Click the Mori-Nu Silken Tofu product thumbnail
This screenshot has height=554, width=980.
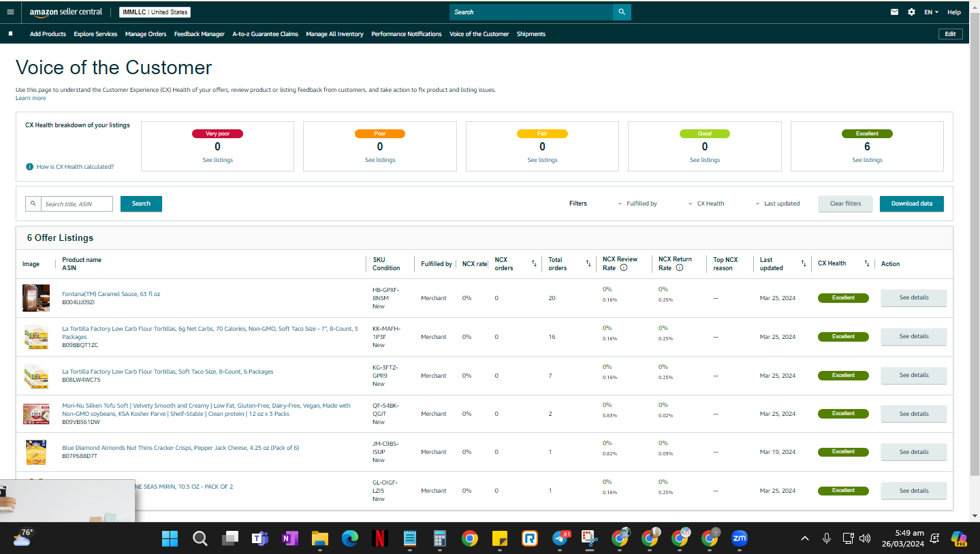[36, 414]
